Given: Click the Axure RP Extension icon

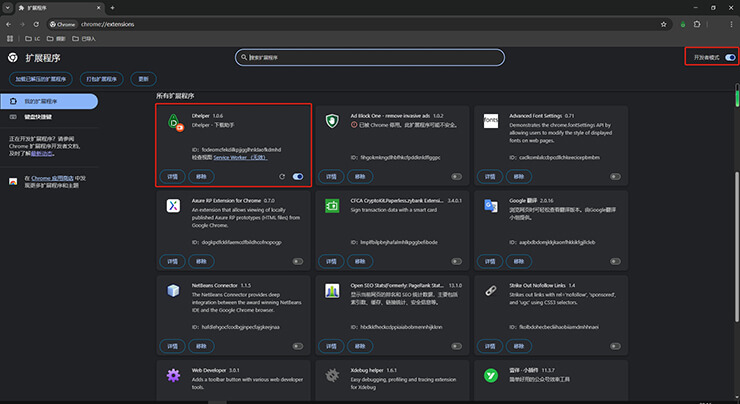Looking at the screenshot, I should click(x=173, y=206).
